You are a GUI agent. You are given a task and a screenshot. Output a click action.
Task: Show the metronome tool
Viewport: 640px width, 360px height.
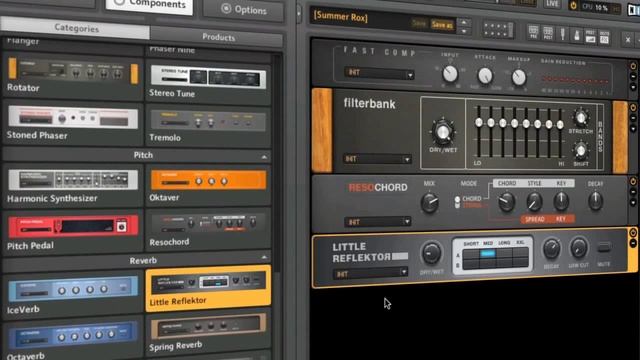click(576, 35)
